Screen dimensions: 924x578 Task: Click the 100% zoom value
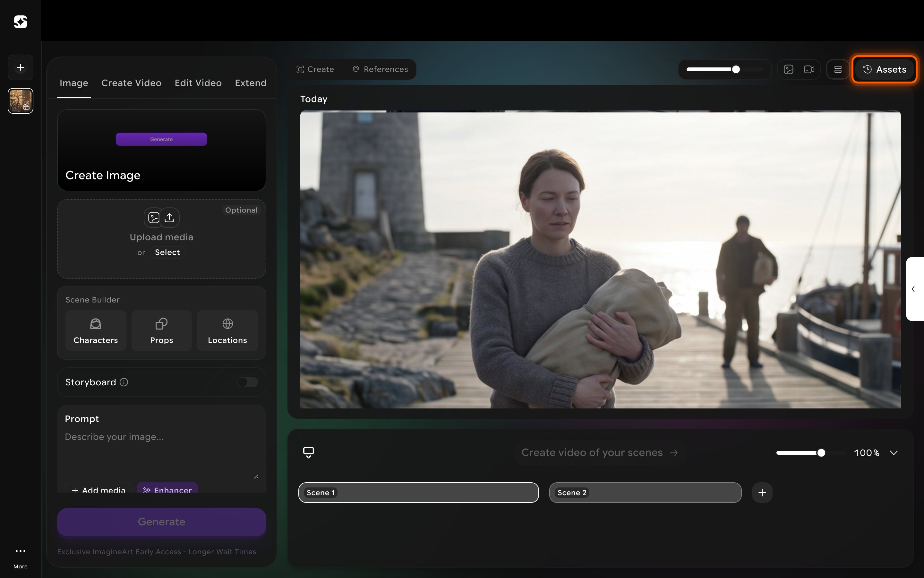[867, 453]
